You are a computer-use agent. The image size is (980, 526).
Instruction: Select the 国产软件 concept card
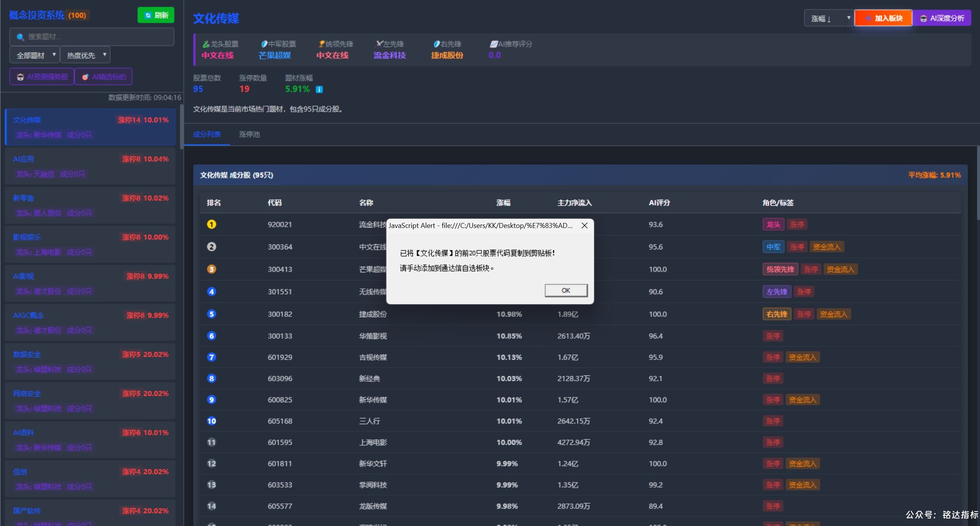coord(90,513)
